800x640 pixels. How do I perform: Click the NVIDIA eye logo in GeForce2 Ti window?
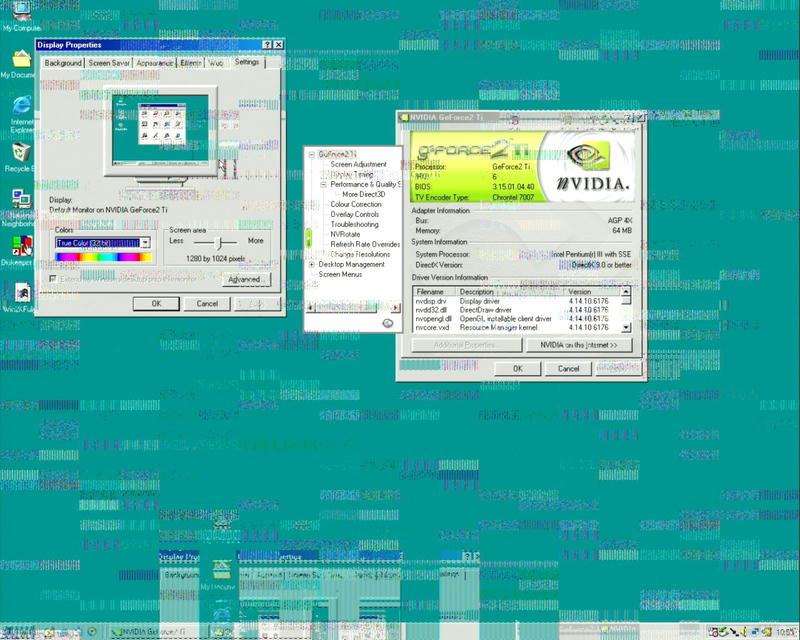(589, 155)
